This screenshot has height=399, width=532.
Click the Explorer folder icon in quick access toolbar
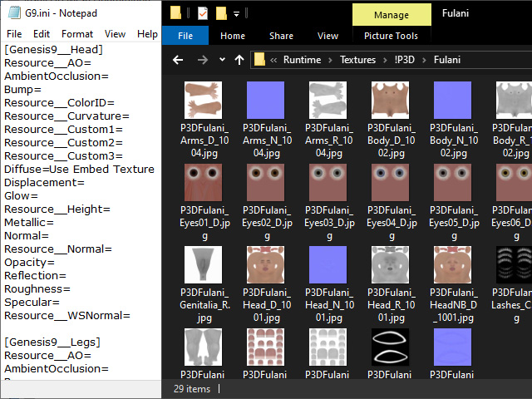click(x=175, y=13)
